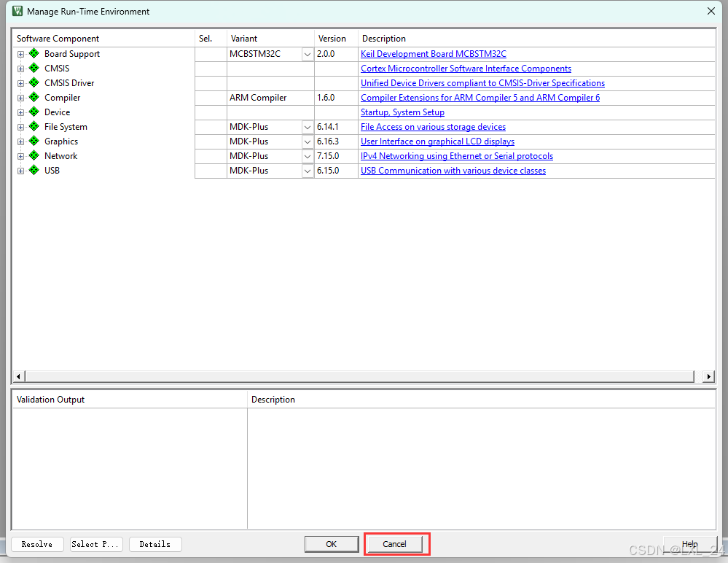Expand the USB tree node
Screen dimensions: 728x563
point(20,171)
